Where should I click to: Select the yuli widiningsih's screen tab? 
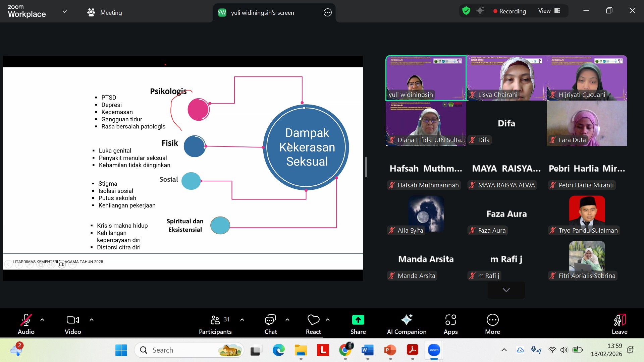pos(262,13)
